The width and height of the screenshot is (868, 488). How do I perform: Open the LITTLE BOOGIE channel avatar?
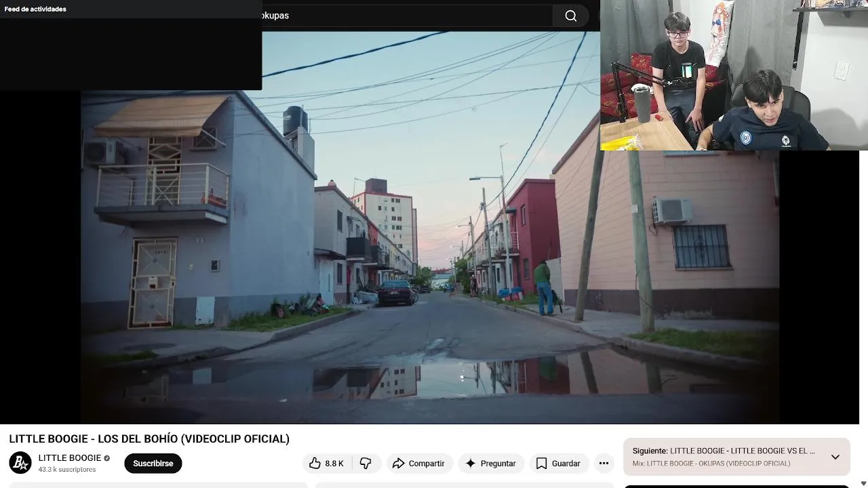[20, 463]
